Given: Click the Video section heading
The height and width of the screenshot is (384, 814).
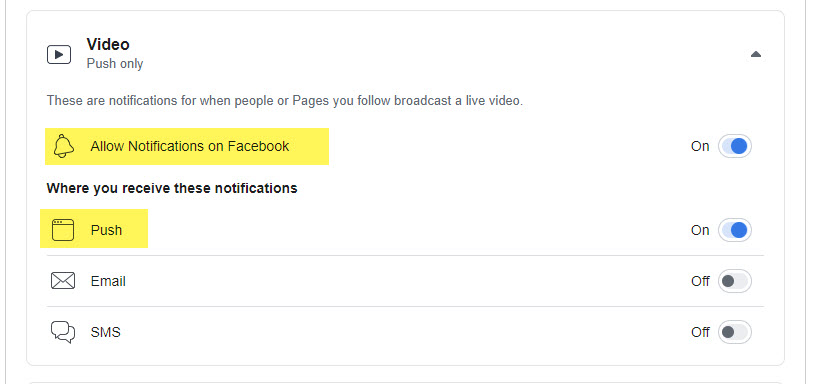Looking at the screenshot, I should click(x=108, y=44).
